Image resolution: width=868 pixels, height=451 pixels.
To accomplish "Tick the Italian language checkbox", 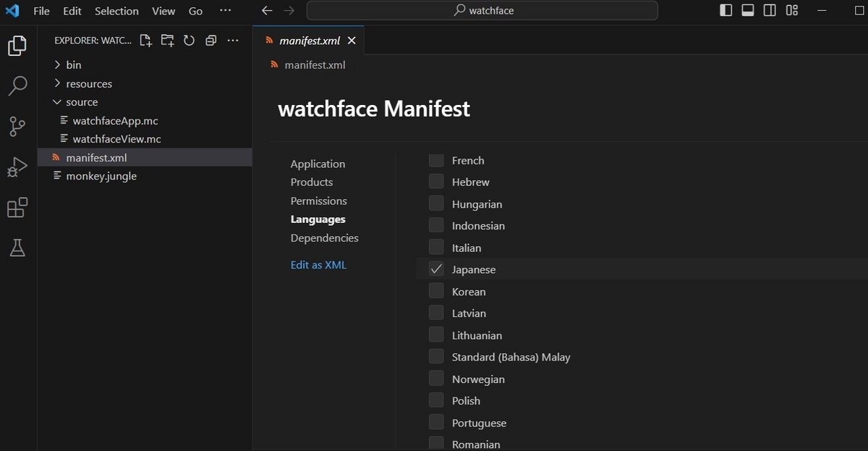I will click(436, 247).
